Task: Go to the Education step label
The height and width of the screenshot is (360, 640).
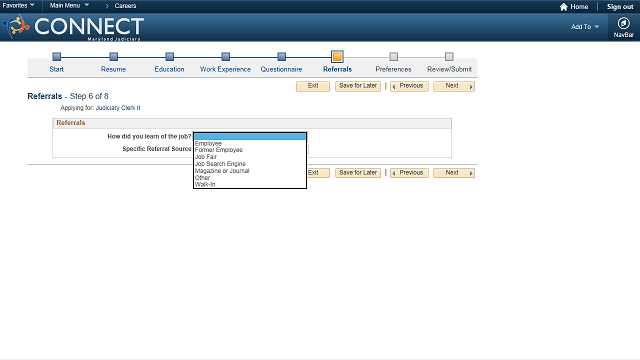Action: coord(169,69)
